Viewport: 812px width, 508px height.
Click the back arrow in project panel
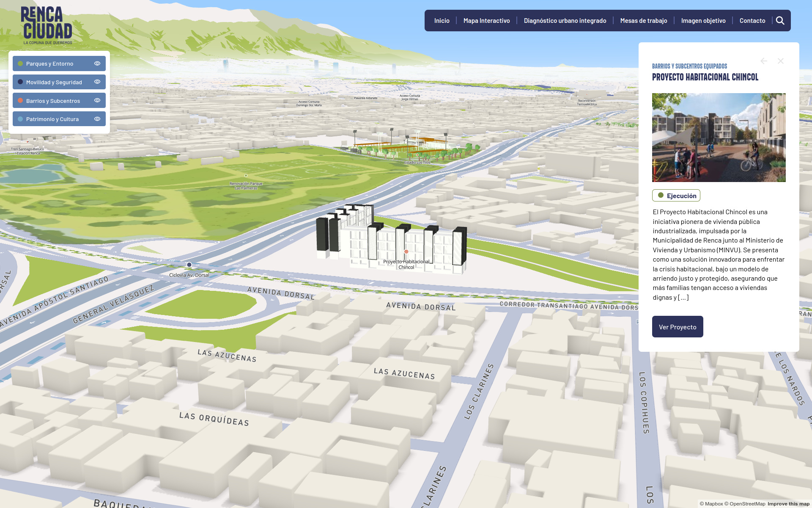tap(764, 61)
